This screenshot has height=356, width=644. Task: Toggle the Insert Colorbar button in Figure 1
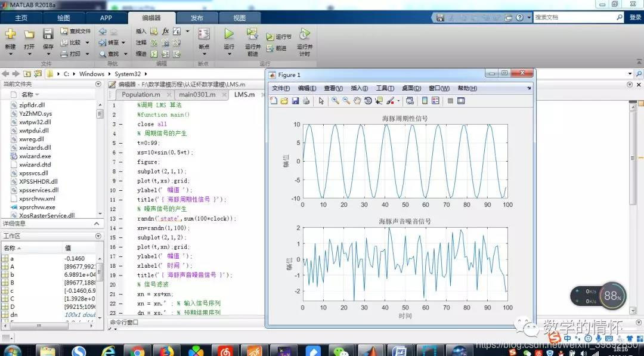425,101
